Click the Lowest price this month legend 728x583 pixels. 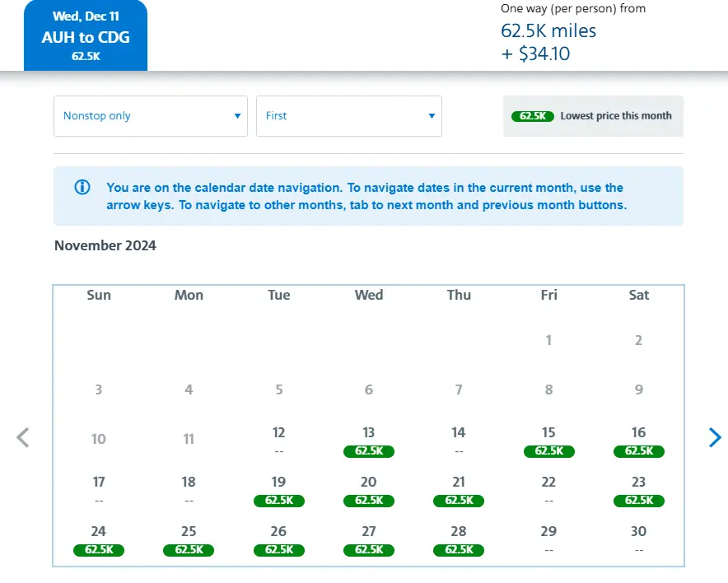tap(593, 116)
